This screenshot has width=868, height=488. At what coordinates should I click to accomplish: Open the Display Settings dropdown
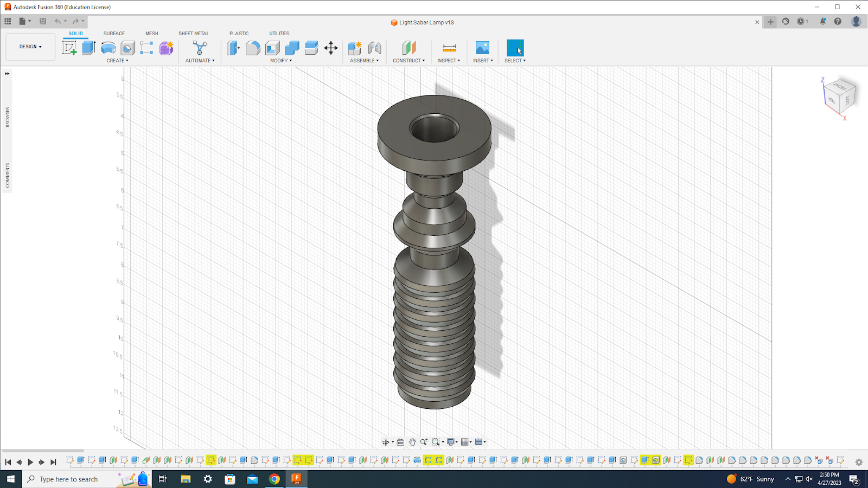coord(452,442)
